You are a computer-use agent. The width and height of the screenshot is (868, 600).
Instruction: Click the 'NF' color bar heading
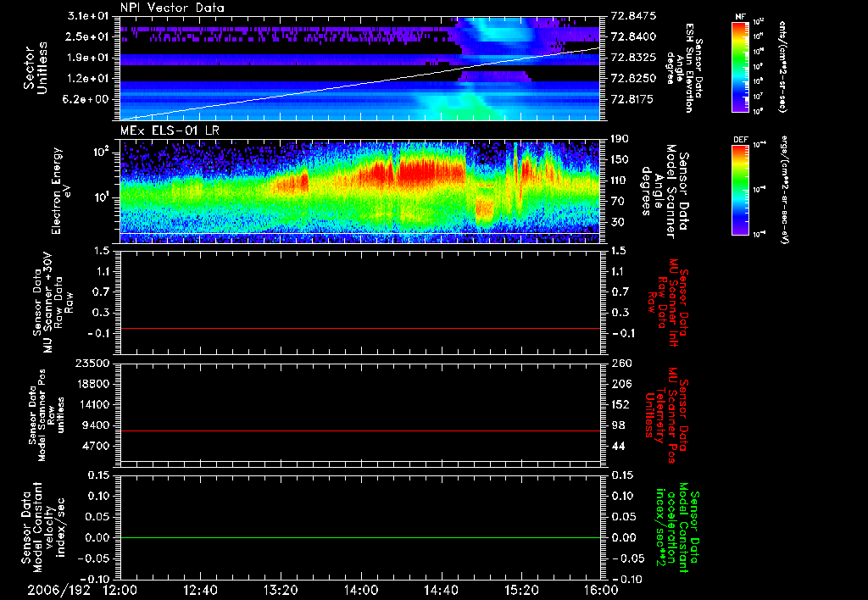741,17
